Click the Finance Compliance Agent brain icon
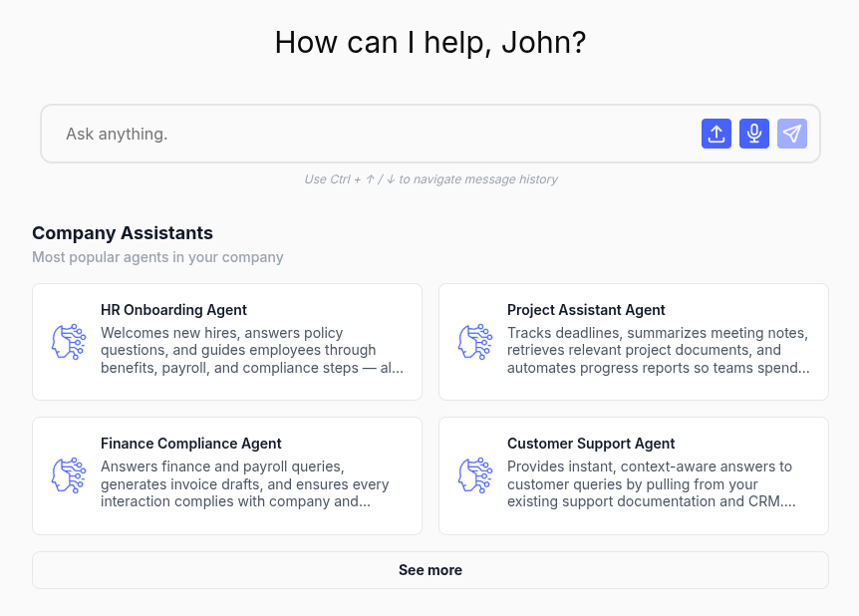The height and width of the screenshot is (616, 859). point(69,475)
